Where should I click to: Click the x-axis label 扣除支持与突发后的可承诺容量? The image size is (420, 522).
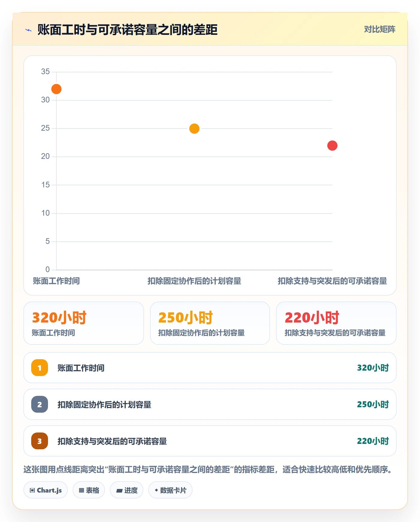tap(332, 281)
